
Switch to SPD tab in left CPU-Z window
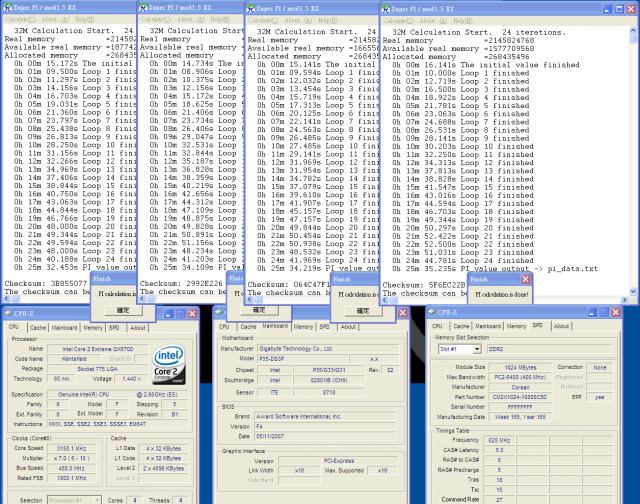pos(114,327)
